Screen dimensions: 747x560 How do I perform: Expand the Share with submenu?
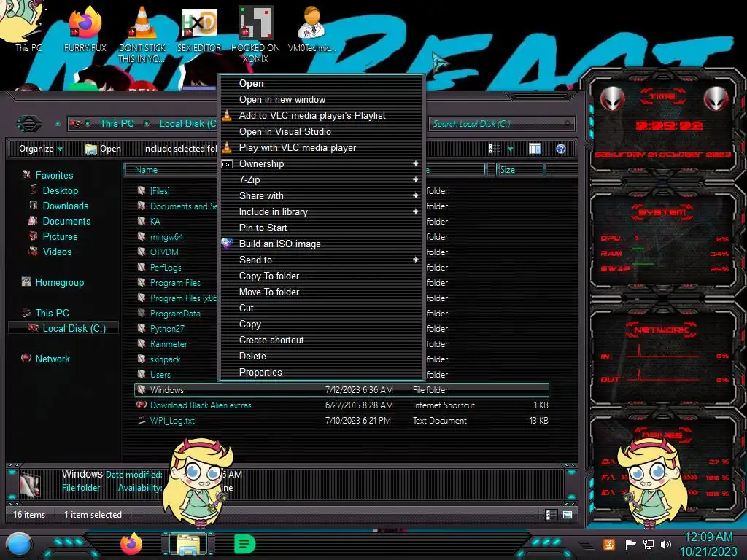point(321,195)
